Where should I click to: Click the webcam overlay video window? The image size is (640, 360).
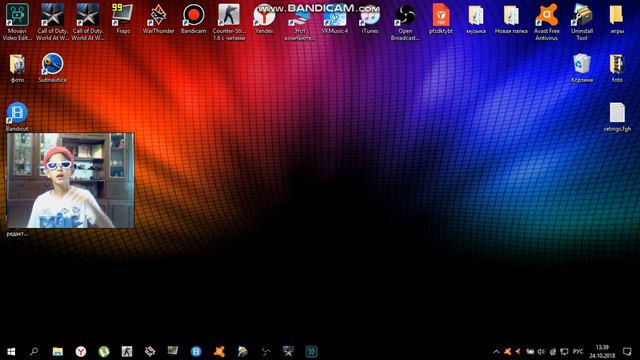click(70, 180)
